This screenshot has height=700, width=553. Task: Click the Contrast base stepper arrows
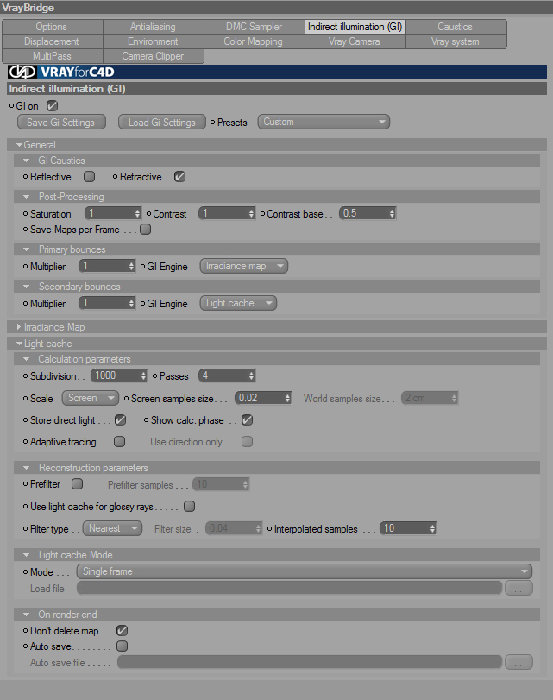[x=392, y=213]
